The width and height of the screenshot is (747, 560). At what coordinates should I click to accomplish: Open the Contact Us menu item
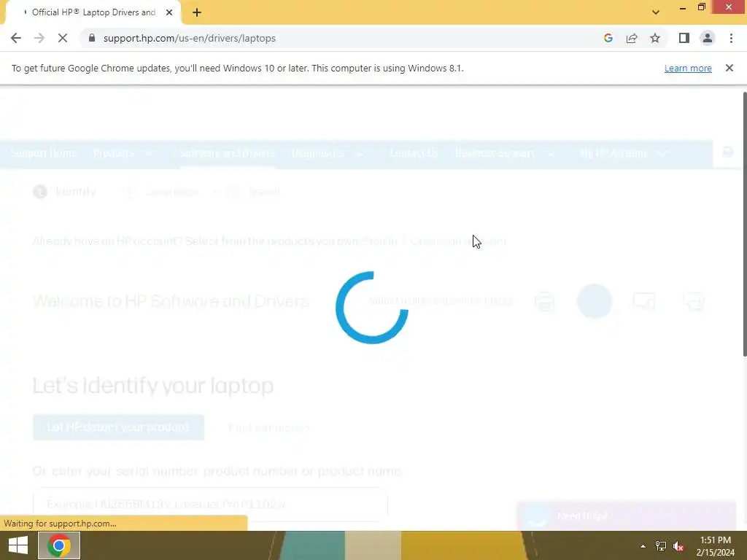pyautogui.click(x=414, y=153)
